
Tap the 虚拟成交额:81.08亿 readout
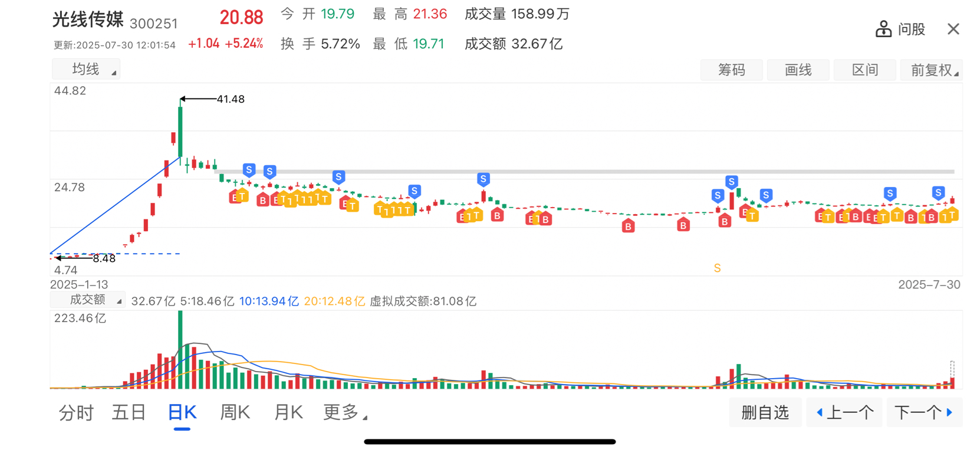(423, 301)
